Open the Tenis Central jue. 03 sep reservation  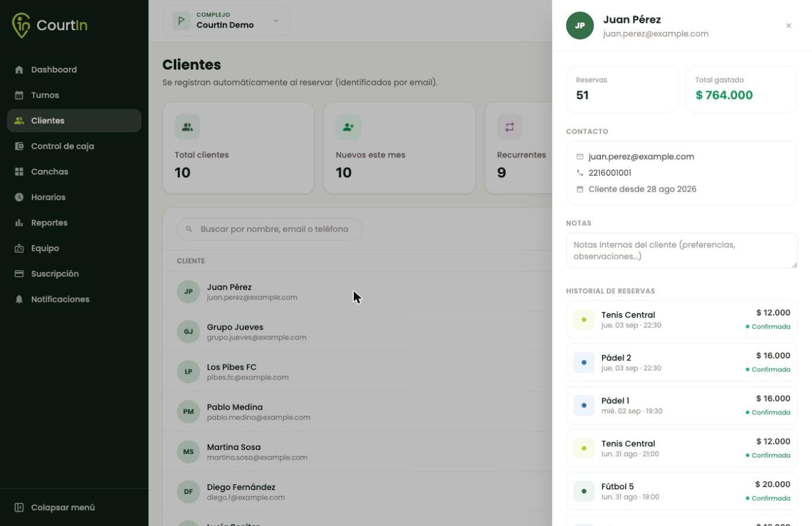(682, 320)
